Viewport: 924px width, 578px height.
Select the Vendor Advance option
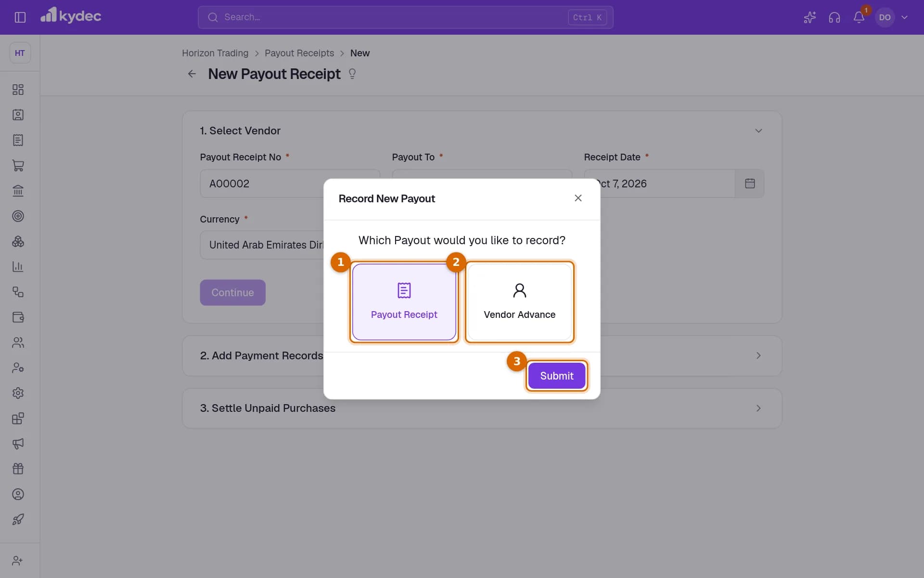pos(520,302)
